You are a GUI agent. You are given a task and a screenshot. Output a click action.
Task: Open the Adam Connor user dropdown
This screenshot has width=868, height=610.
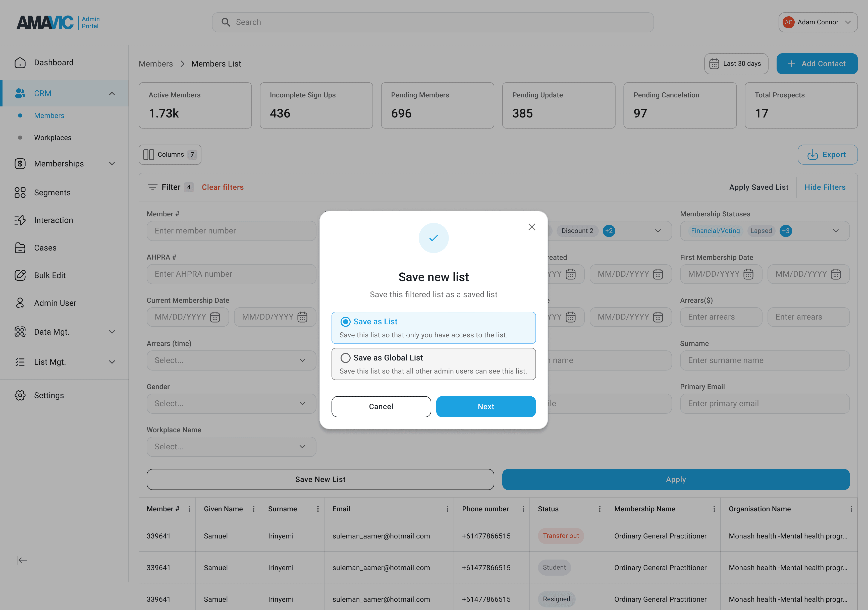[818, 22]
